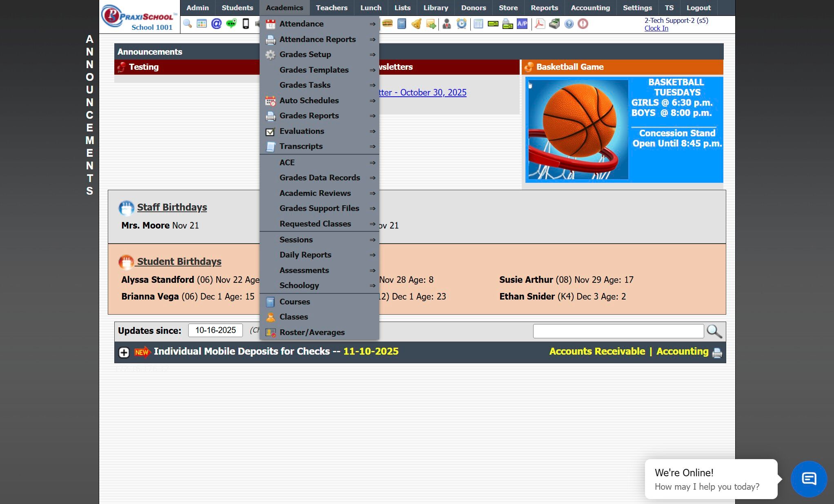
Task: Open the Roster/Averages menu entry
Action: [312, 332]
